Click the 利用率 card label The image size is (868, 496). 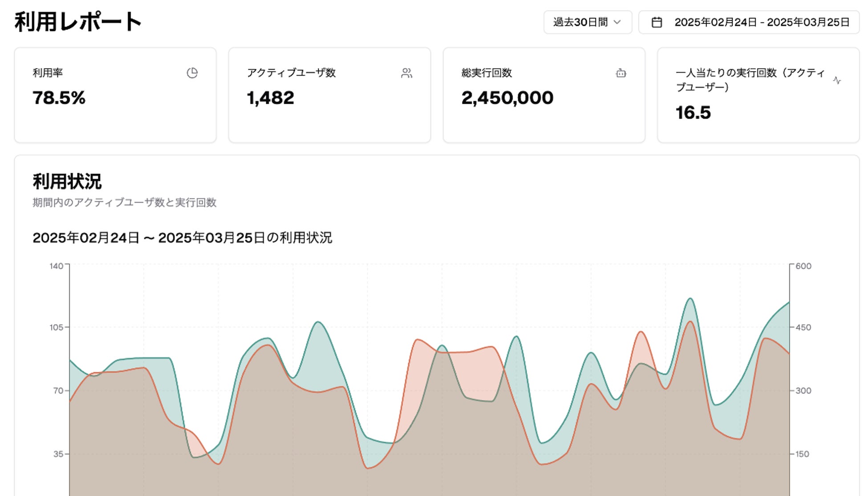click(x=48, y=73)
